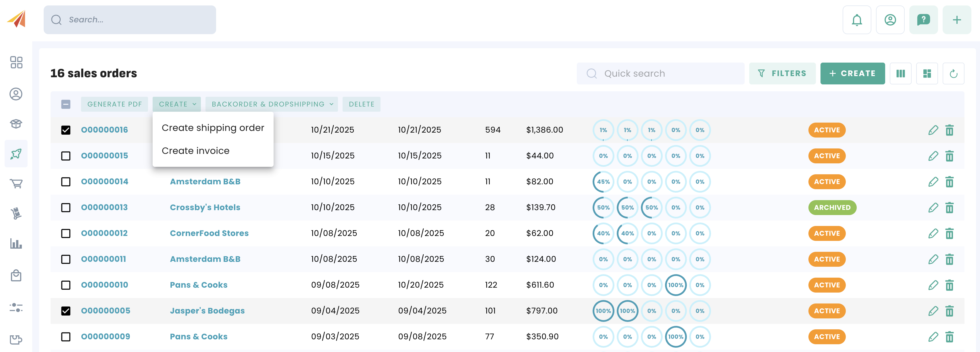The height and width of the screenshot is (352, 980).
Task: Open notifications bell icon
Action: [x=856, y=20]
